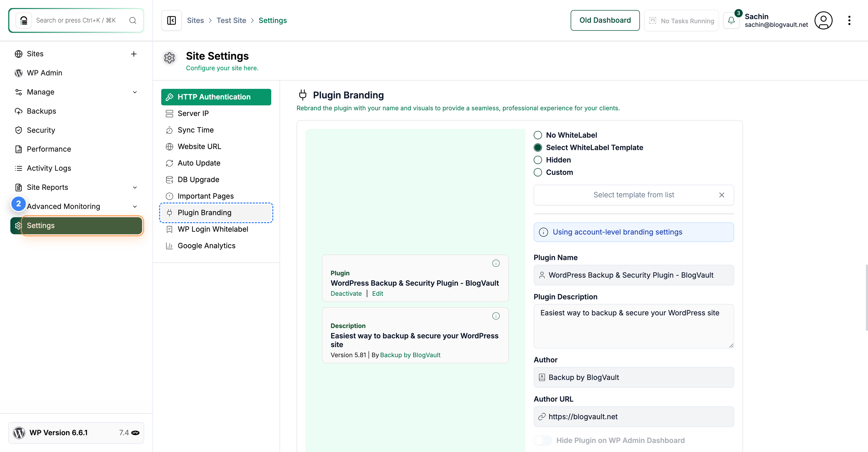The image size is (868, 452).
Task: Open the notifications bell icon
Action: coord(731,20)
